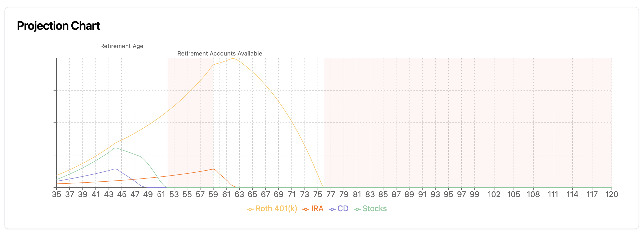Toggle the Stocks series label
Screen dimensions: 644x234
coord(375,208)
